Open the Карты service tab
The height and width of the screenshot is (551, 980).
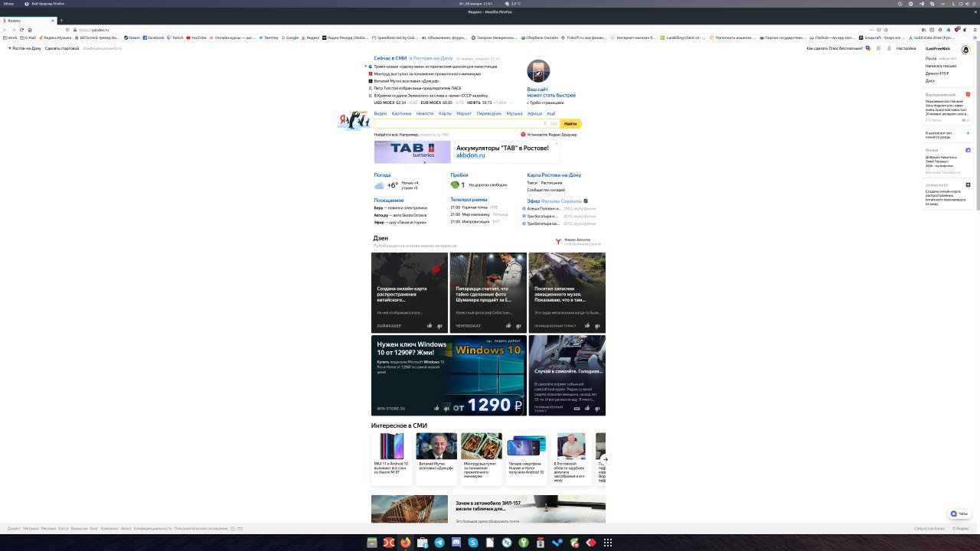click(445, 113)
